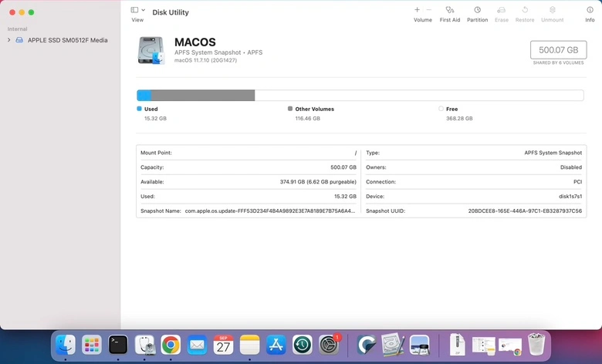
Task: Click the Internal sidebar section header
Action: tap(17, 29)
